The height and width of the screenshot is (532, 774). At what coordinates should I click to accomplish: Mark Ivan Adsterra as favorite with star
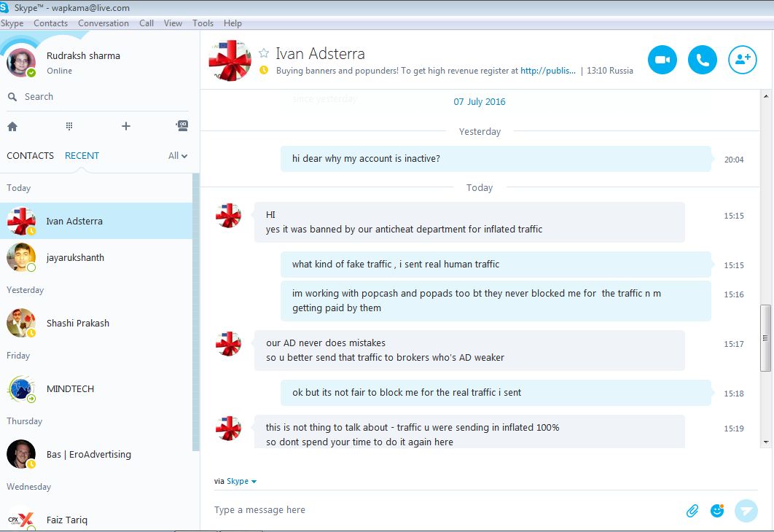coord(264,52)
